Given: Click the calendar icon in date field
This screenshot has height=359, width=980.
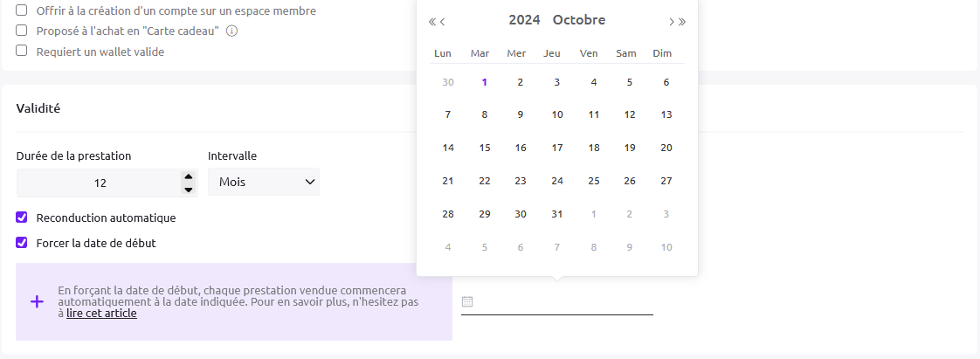Looking at the screenshot, I should (x=467, y=302).
